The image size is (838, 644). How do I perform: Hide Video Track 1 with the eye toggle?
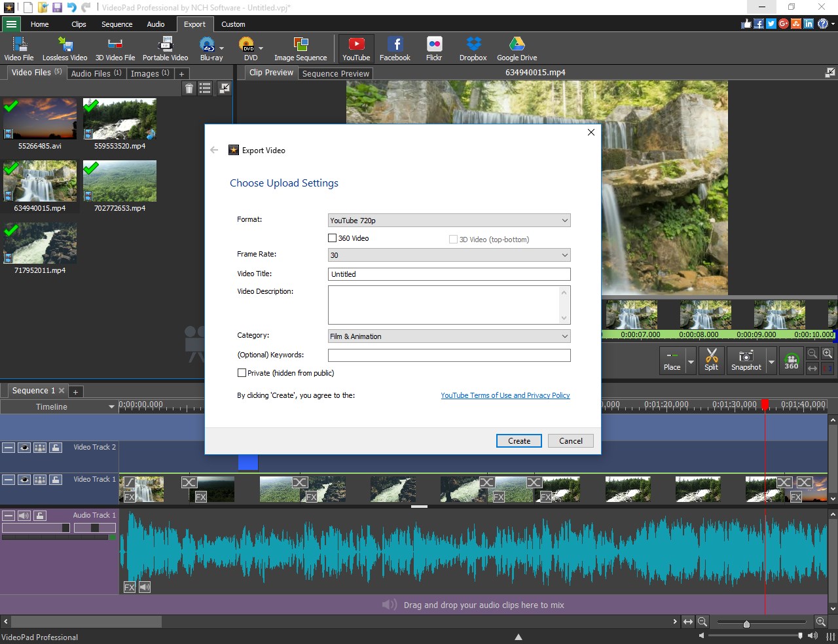click(x=24, y=480)
